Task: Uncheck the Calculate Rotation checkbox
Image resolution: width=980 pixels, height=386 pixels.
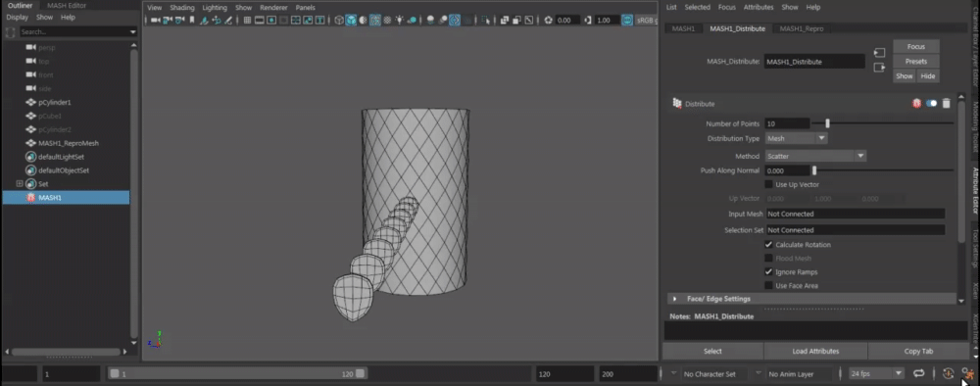Action: pos(768,244)
